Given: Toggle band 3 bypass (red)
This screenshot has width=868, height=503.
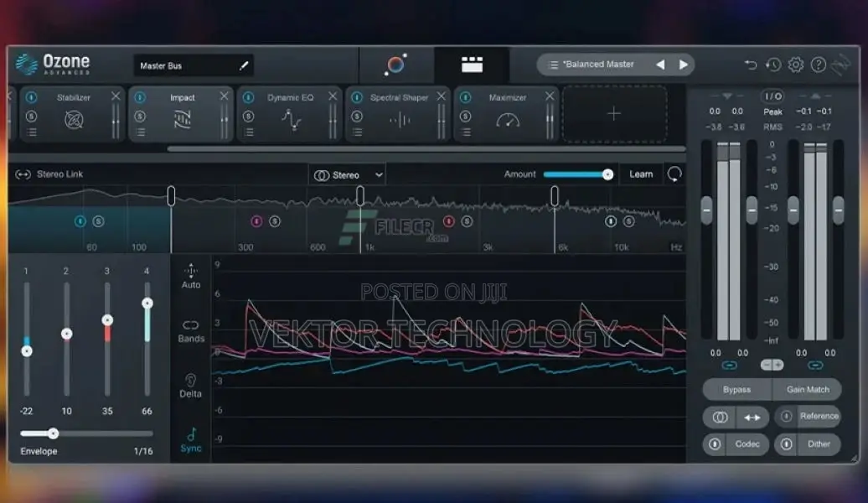Looking at the screenshot, I should [449, 221].
